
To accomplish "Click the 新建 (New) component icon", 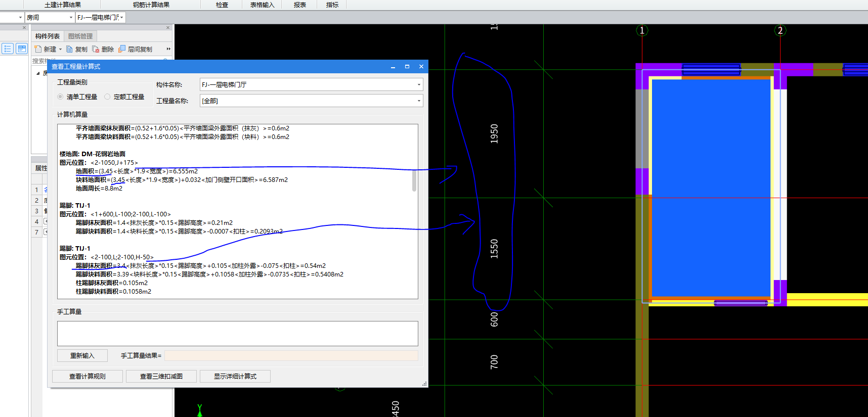I will pyautogui.click(x=38, y=49).
